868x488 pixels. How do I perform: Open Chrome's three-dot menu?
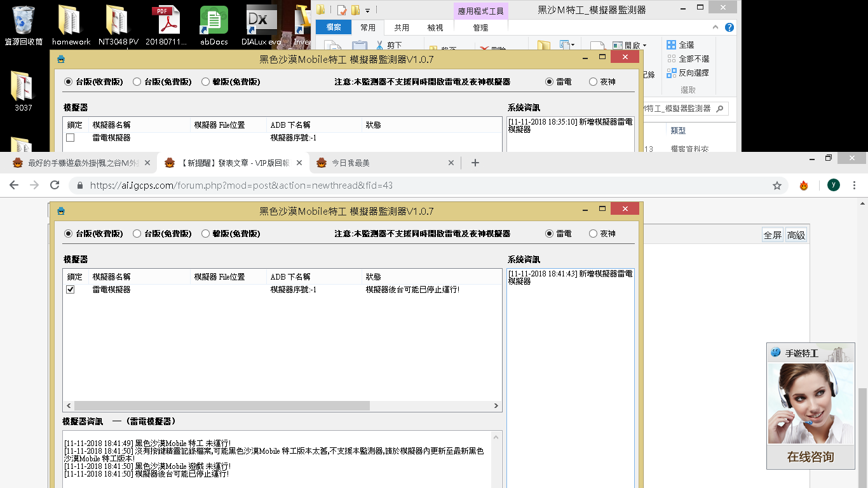855,185
